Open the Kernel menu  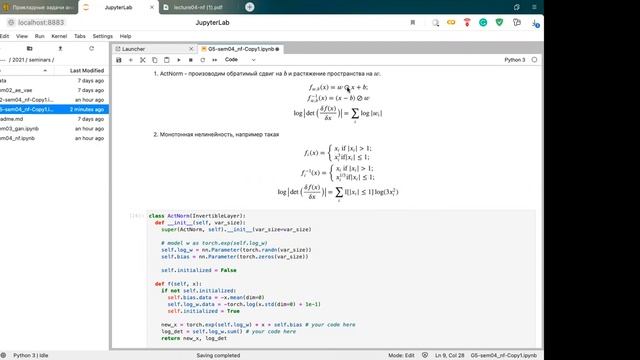click(x=59, y=36)
